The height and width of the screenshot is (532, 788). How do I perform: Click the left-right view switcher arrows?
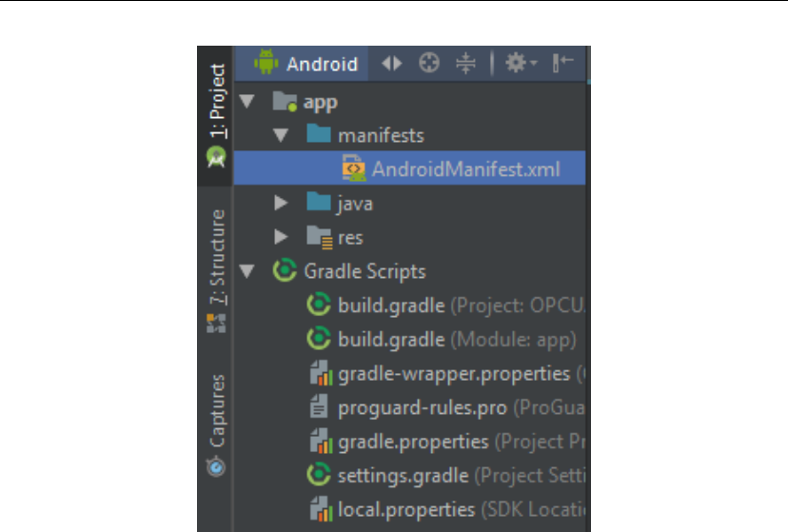391,64
